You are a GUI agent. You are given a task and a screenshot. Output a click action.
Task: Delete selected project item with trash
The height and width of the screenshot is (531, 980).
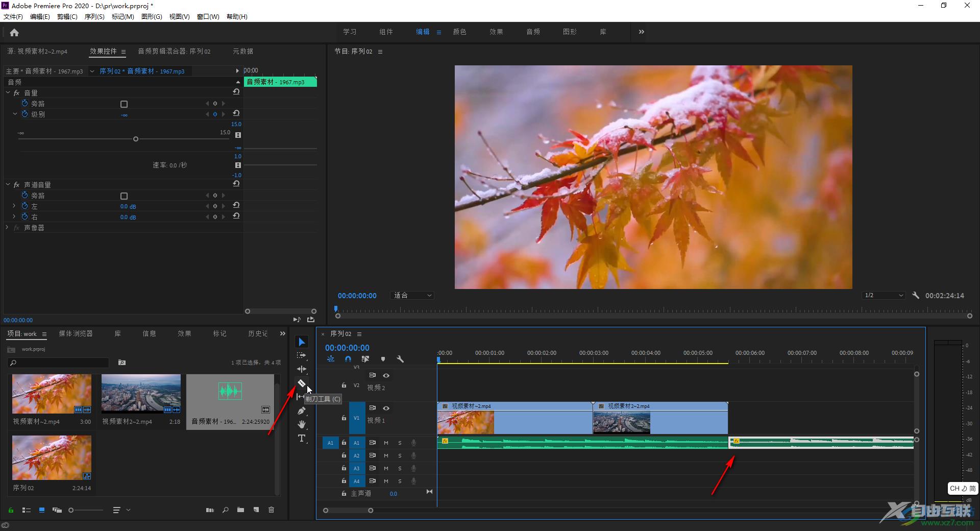point(272,510)
